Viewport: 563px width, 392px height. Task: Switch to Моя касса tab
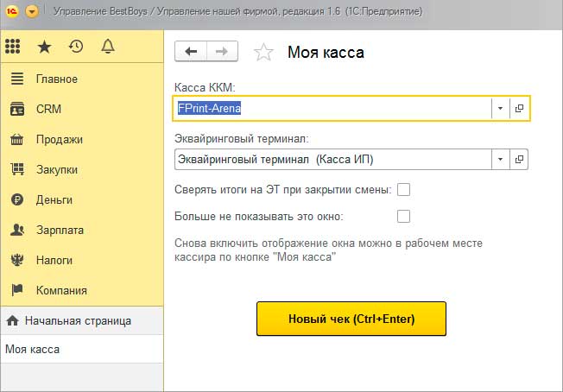point(81,349)
